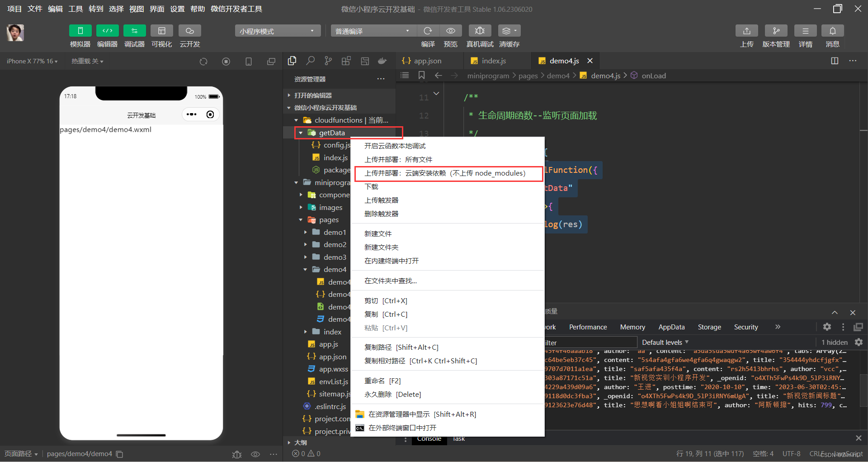The image size is (868, 462).
Task: Click the simulator stop record icon
Action: [226, 62]
